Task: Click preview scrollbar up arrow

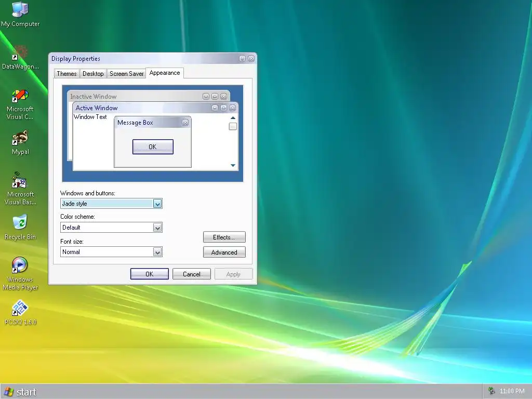Action: click(233, 118)
